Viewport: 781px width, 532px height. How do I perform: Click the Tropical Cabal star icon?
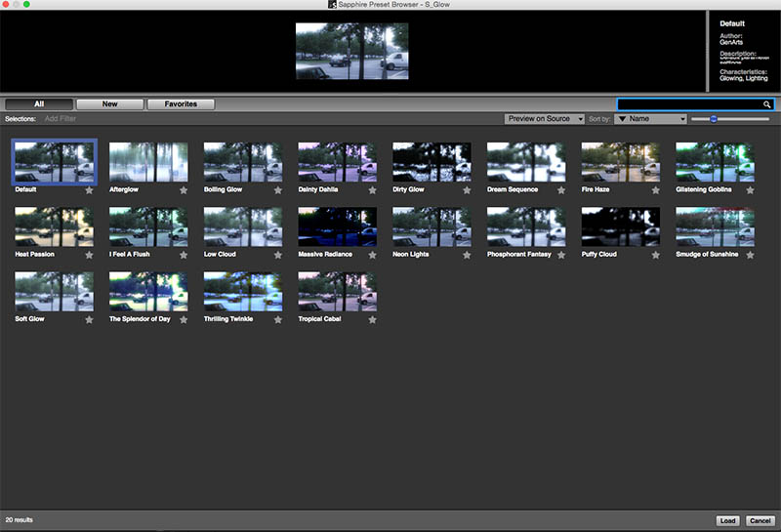pos(372,320)
